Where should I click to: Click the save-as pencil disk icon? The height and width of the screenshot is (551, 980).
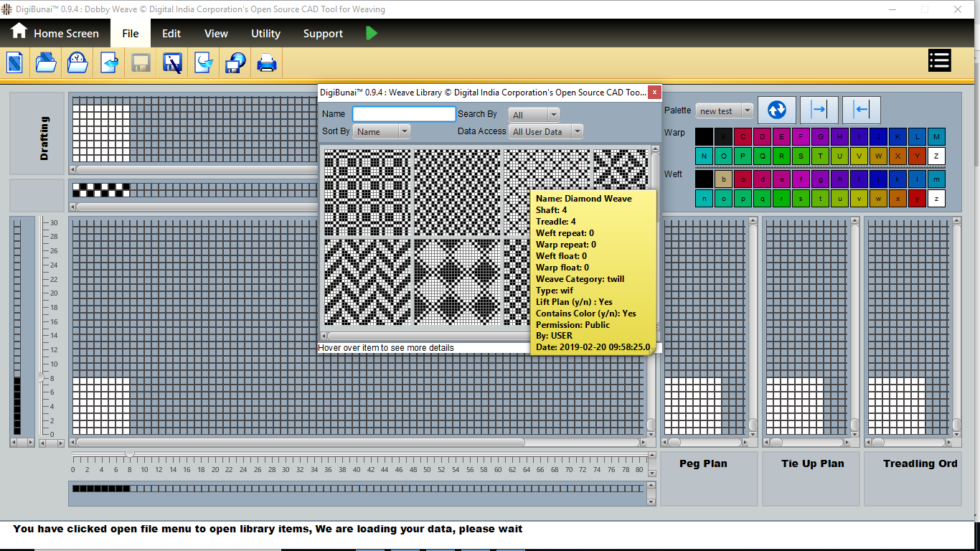point(172,63)
